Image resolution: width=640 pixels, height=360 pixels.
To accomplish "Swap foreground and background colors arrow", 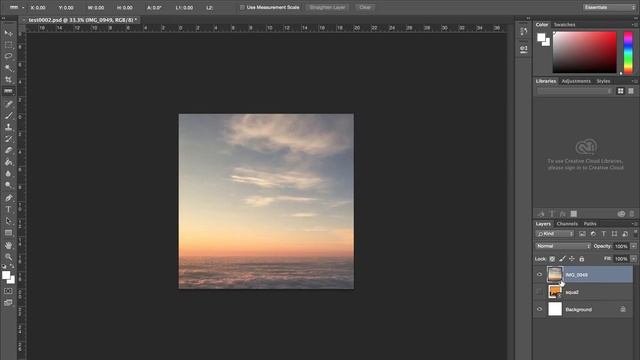I will [12, 267].
